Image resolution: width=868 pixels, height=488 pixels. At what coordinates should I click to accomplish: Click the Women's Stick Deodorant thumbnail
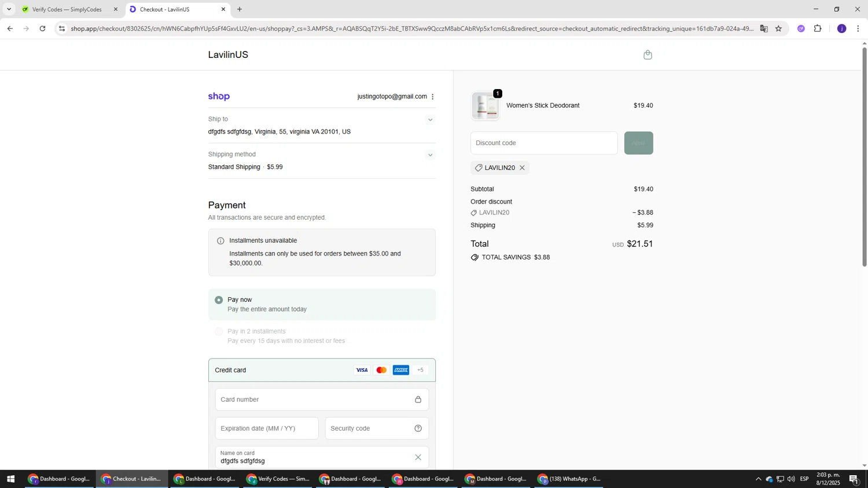pyautogui.click(x=486, y=106)
